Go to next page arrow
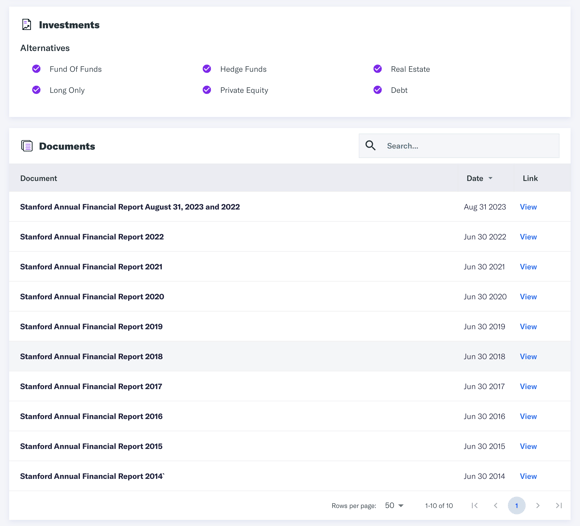 538,505
